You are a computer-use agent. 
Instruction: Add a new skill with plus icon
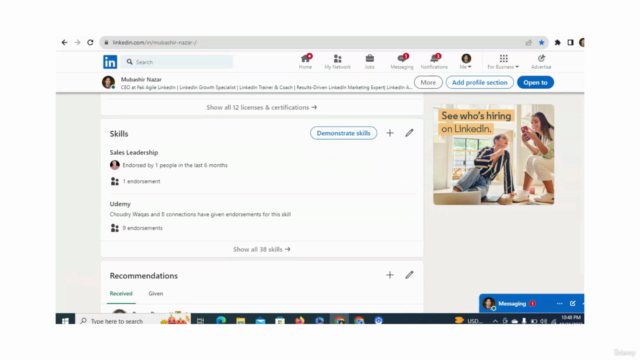[390, 133]
